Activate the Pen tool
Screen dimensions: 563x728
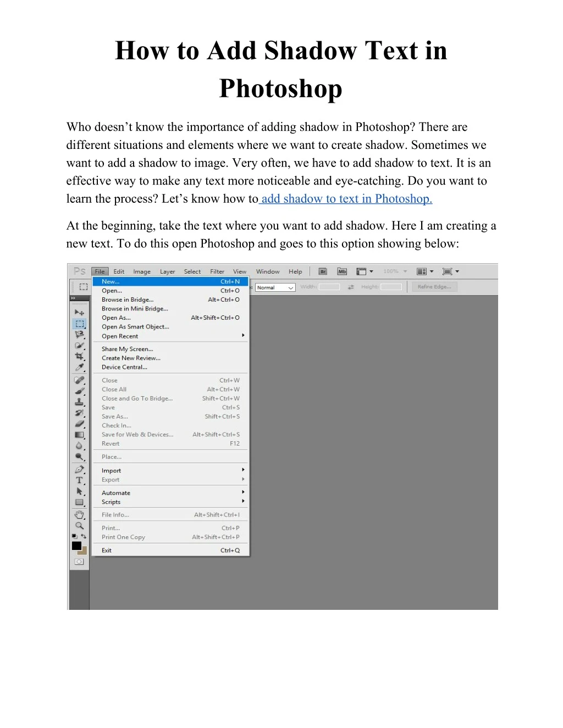(79, 470)
